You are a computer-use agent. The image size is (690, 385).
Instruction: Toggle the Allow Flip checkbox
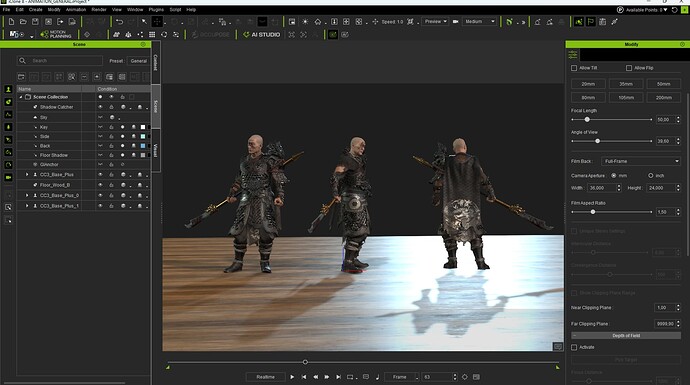(629, 68)
